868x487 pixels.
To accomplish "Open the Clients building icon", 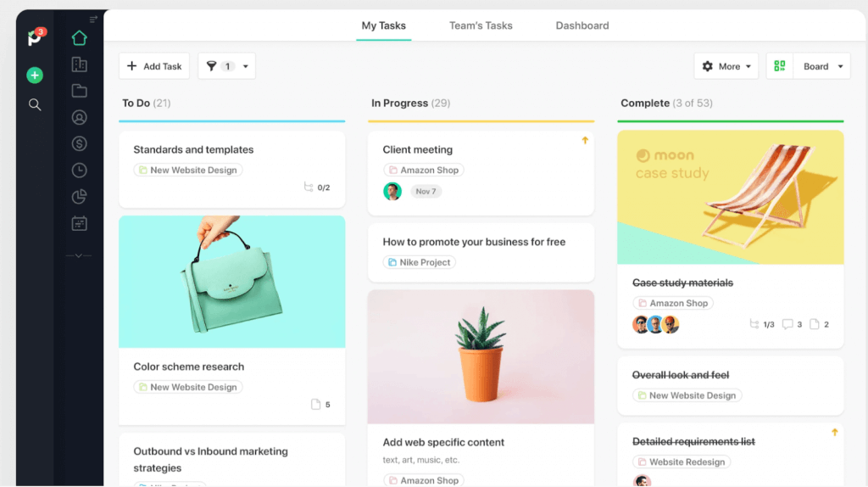I will point(79,64).
